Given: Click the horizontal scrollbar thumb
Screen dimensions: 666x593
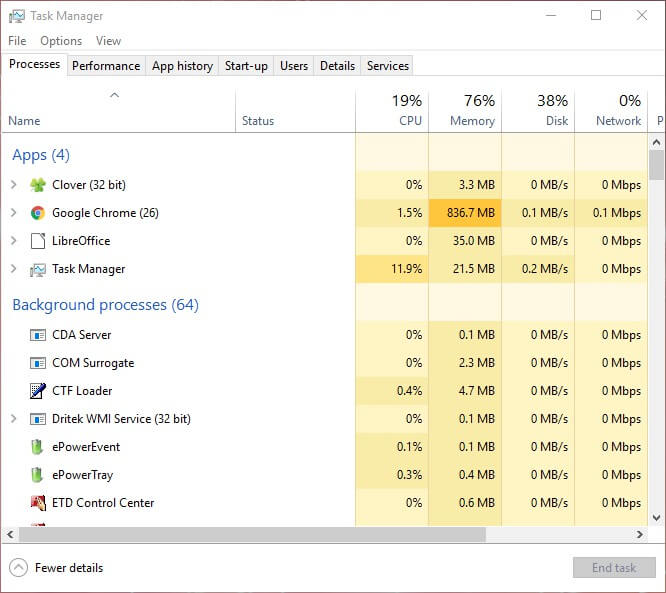Looking at the screenshot, I should click(x=252, y=535).
